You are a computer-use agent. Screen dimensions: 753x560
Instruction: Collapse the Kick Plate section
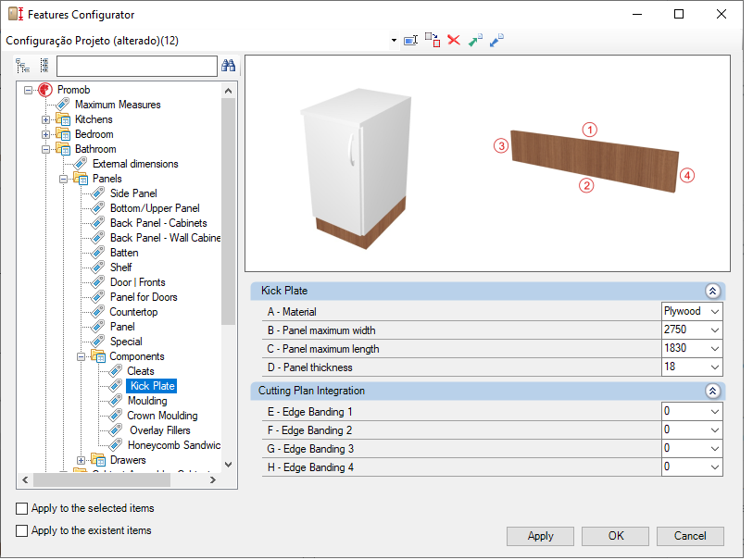pyautogui.click(x=712, y=291)
